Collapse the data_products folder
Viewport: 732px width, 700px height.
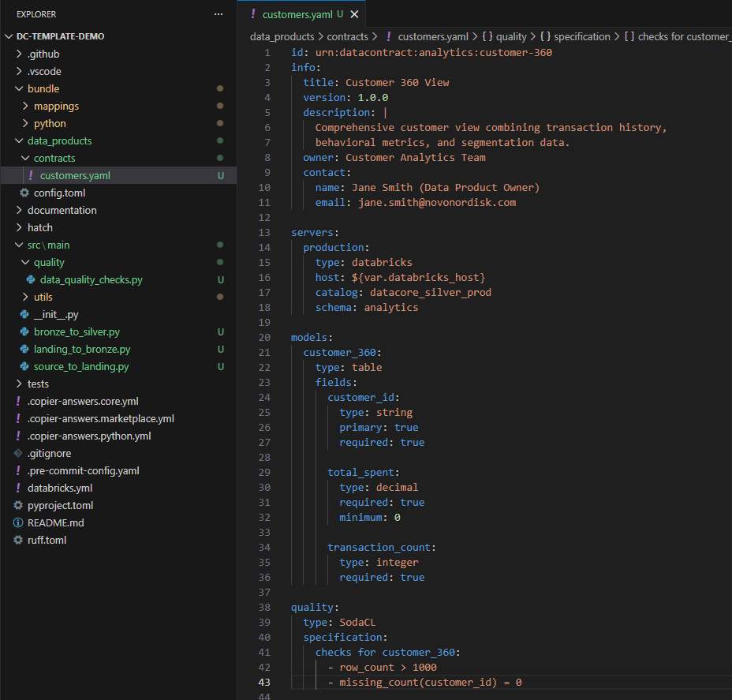tap(19, 140)
